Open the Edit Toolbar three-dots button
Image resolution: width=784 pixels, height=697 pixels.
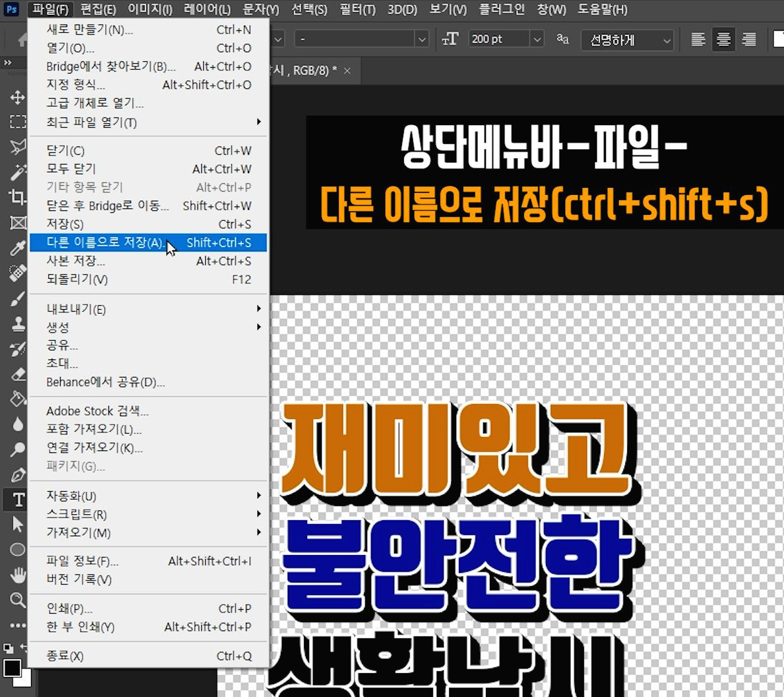tap(17, 625)
